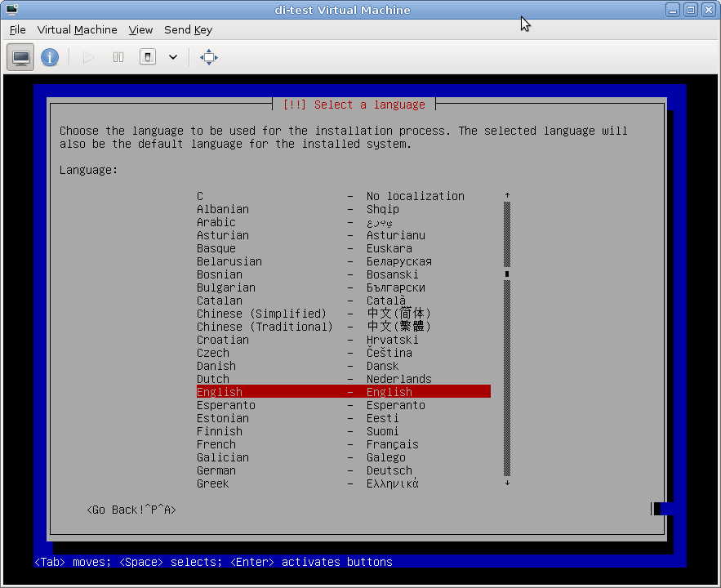Switch to fullscreen view icon

pos(209,57)
